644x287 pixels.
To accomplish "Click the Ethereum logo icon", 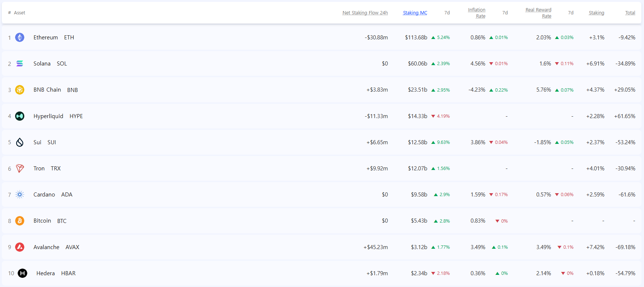I will [x=20, y=38].
